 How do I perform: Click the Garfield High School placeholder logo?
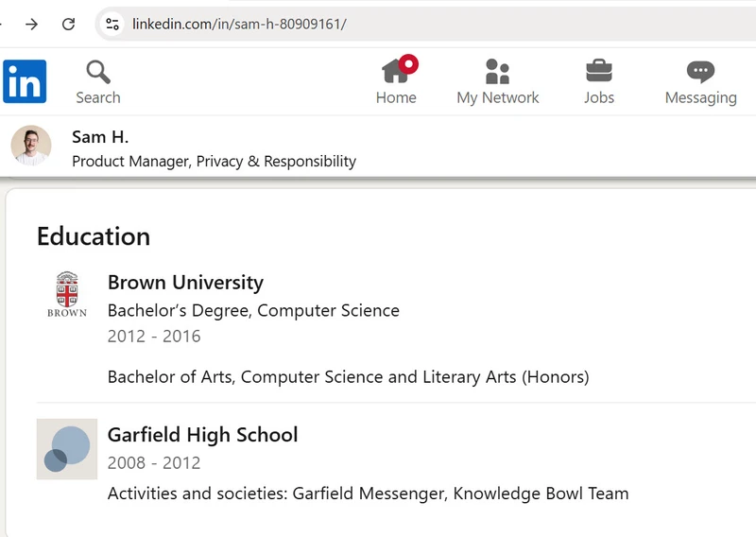[x=66, y=448]
